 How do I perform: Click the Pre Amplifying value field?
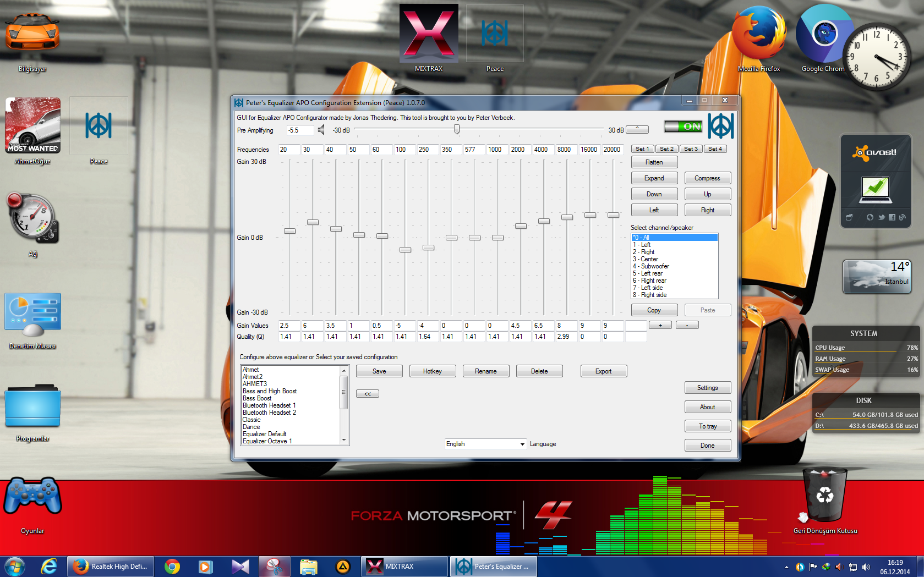tap(300, 130)
